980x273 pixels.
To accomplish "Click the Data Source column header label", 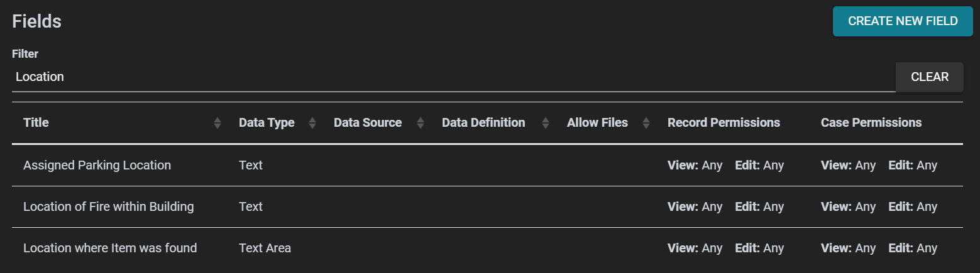I will tap(368, 123).
